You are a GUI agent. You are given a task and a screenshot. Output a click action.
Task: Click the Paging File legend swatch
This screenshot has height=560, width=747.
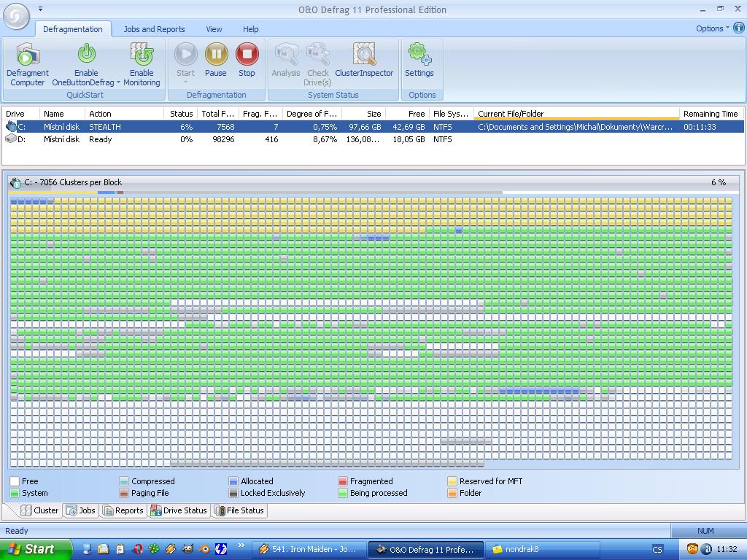(x=124, y=494)
